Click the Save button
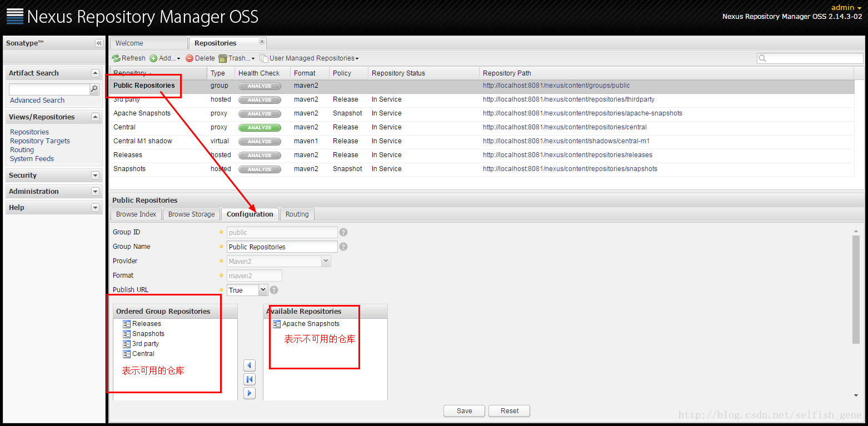Screen dimensions: 868x426 point(464,411)
